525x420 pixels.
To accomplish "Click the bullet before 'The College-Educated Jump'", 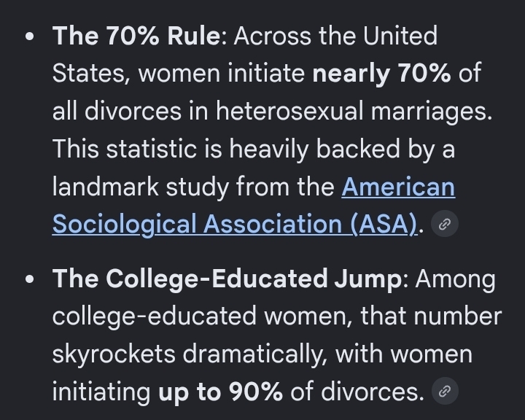I will click(29, 279).
